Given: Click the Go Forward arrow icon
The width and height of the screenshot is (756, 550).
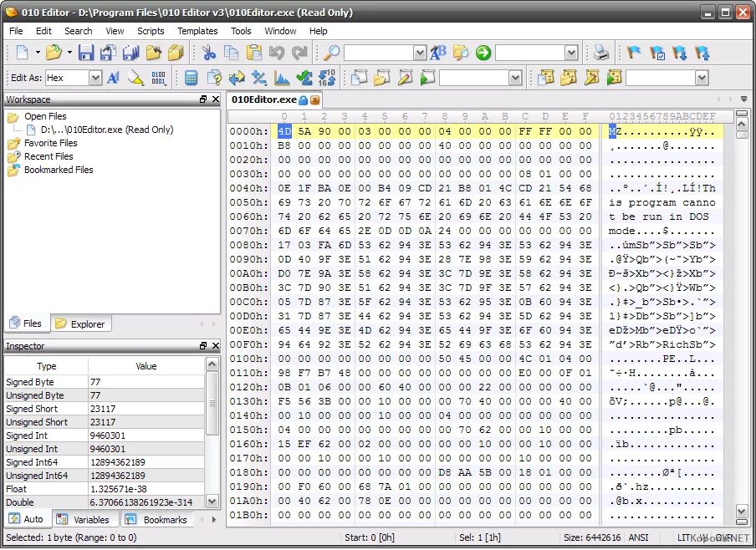Looking at the screenshot, I should (x=482, y=53).
